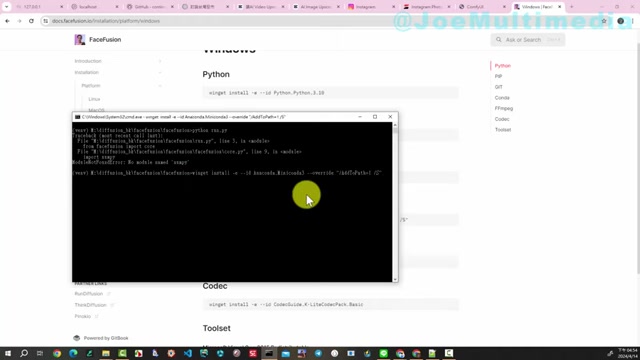Switch to the GitHub tab
The image size is (640, 360).
pyautogui.click(x=150, y=7)
